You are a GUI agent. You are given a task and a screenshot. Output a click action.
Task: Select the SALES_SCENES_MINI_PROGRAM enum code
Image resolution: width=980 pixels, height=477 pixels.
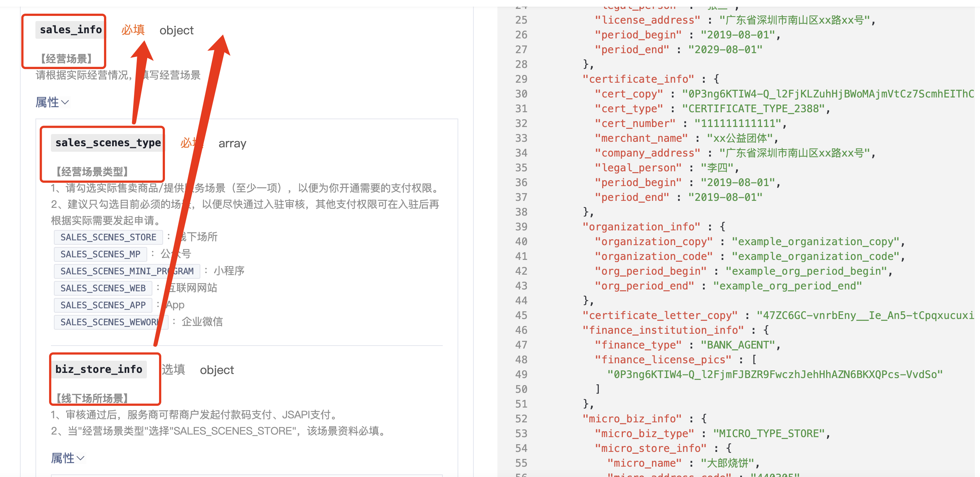coord(127,271)
